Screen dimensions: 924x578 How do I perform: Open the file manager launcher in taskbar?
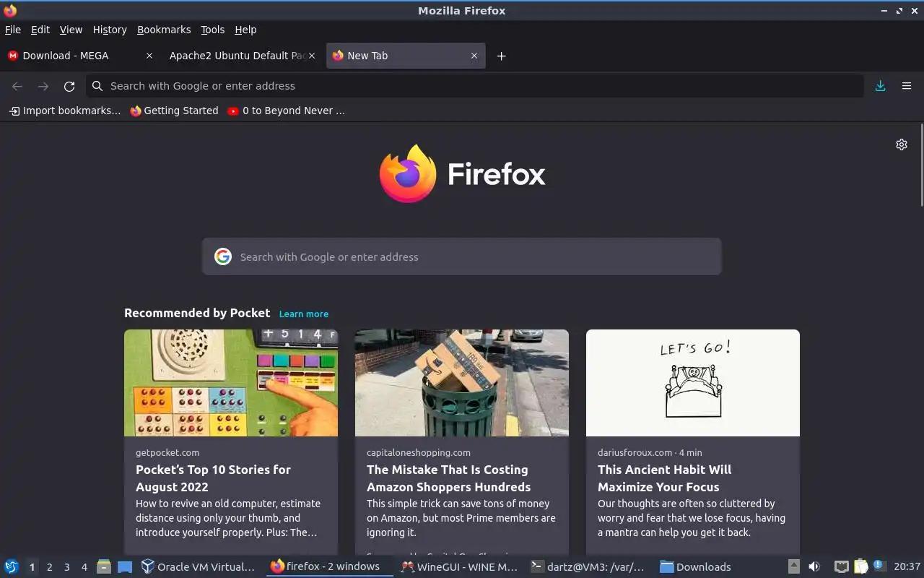point(104,567)
